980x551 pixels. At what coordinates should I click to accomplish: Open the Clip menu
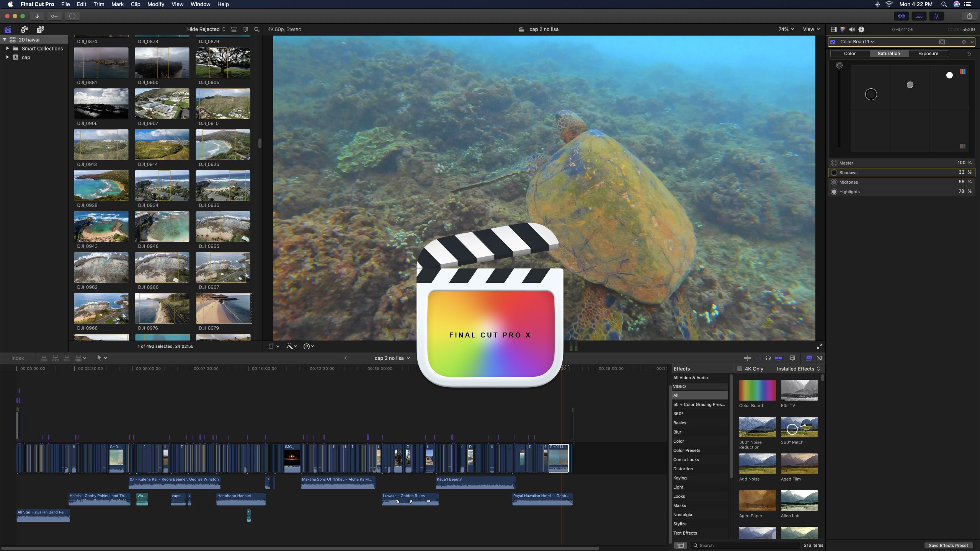coord(136,4)
